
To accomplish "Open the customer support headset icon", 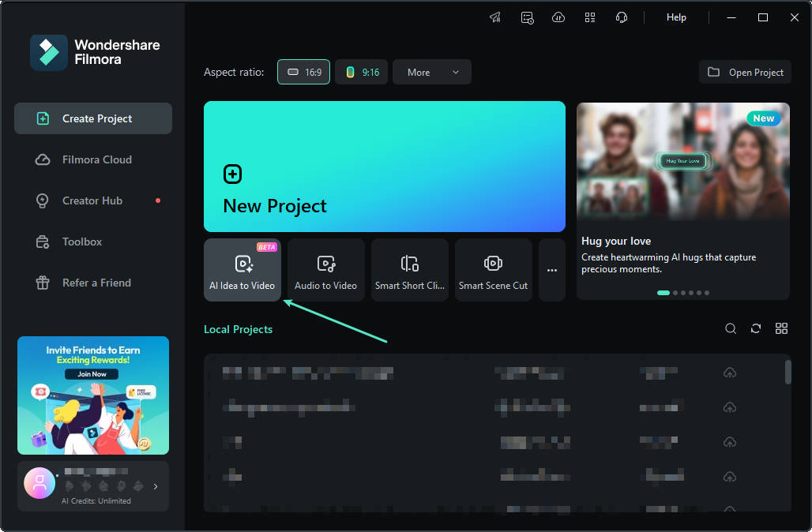I will [622, 17].
